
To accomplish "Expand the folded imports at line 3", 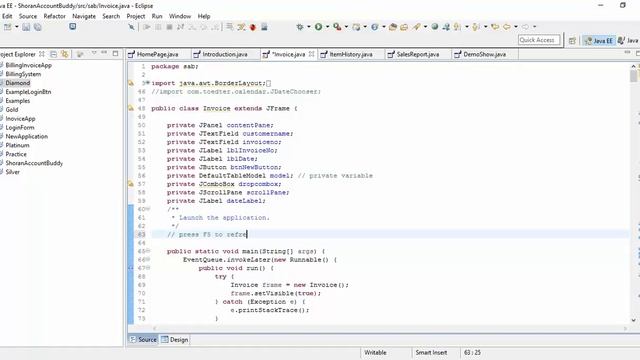I will click(x=148, y=83).
